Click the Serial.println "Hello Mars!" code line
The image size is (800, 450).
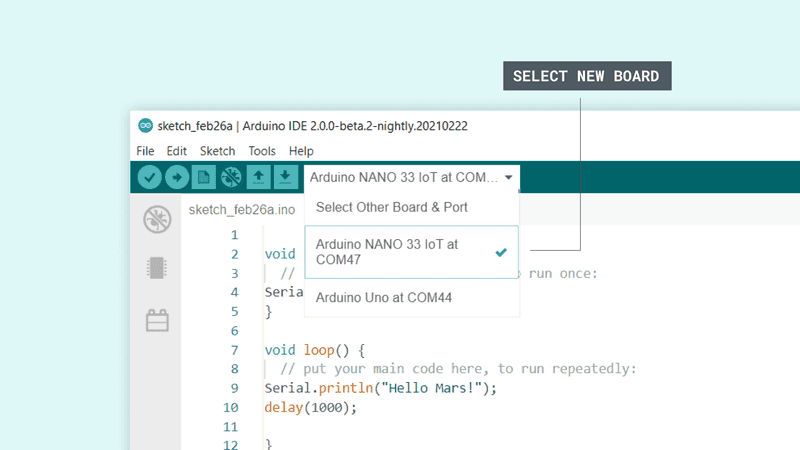380,388
